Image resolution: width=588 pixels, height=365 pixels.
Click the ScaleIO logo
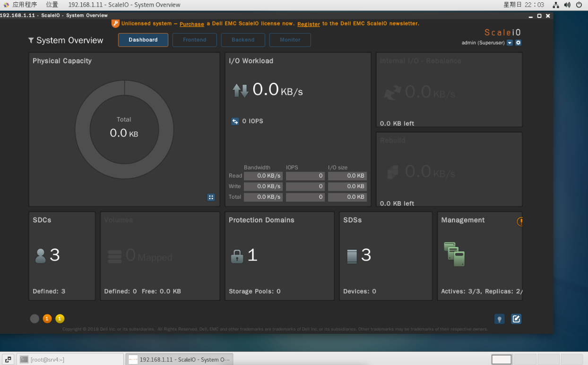(x=502, y=33)
